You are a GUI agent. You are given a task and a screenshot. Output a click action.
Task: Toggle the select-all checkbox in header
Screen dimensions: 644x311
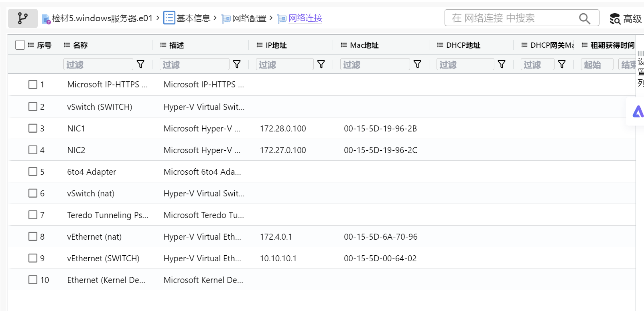click(20, 45)
